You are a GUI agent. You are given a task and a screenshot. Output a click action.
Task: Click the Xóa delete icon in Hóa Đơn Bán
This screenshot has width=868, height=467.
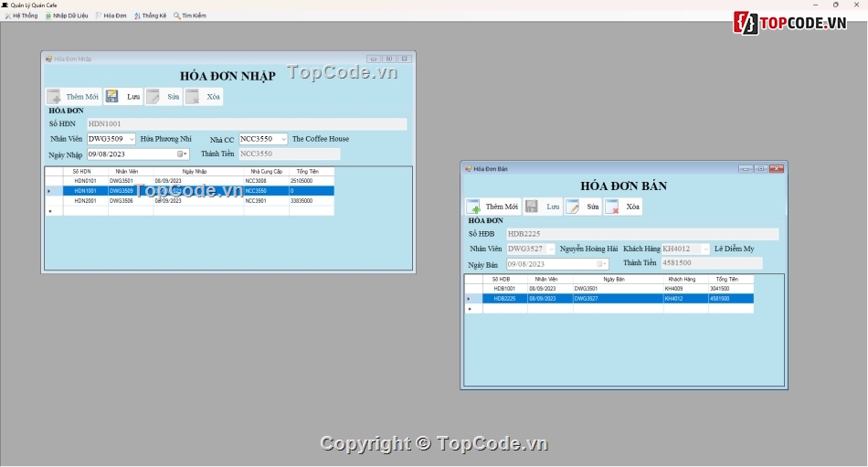tap(612, 207)
